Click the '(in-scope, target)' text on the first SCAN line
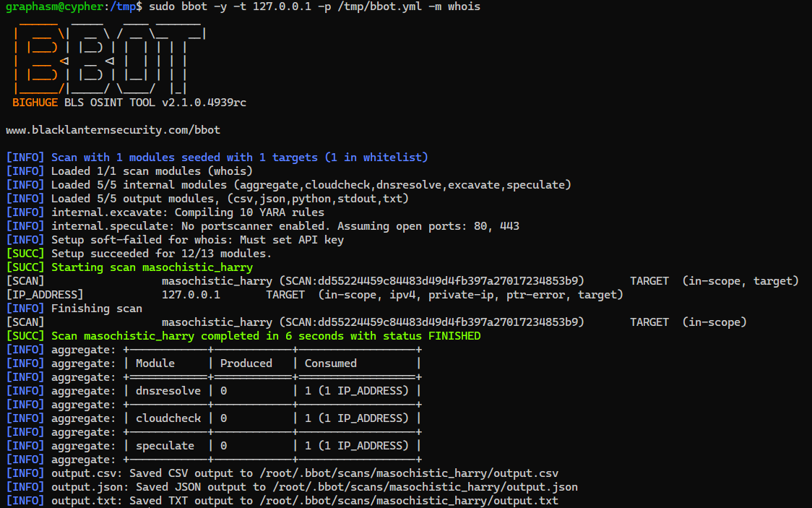Screen dimensions: 812x508 tap(740, 281)
